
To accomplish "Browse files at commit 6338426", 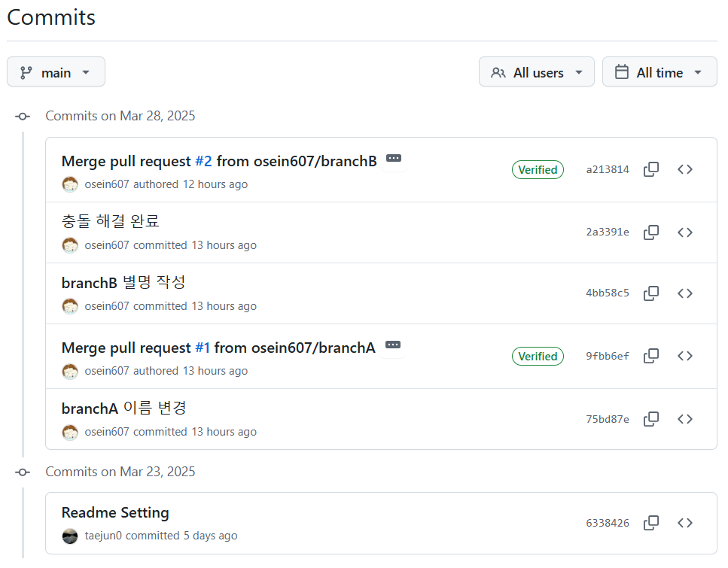I will [x=685, y=522].
